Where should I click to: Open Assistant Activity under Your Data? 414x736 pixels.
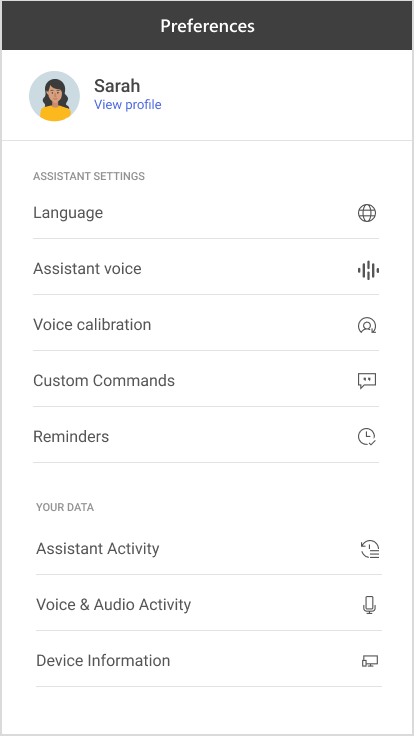[209, 548]
